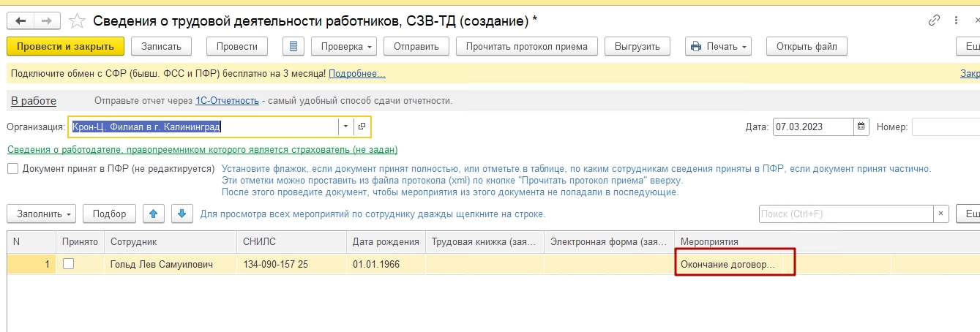Add document to favorites with star icon
This screenshot has height=332, width=980.
[77, 20]
